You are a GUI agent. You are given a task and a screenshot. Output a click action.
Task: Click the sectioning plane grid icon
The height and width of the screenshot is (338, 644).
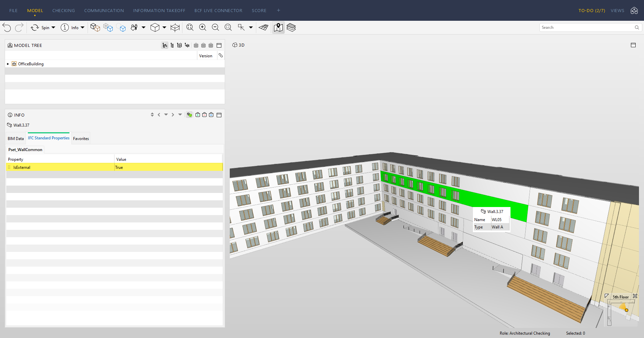[264, 27]
